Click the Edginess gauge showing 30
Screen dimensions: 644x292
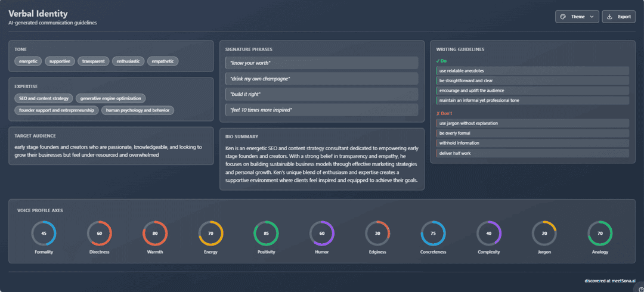tap(377, 233)
